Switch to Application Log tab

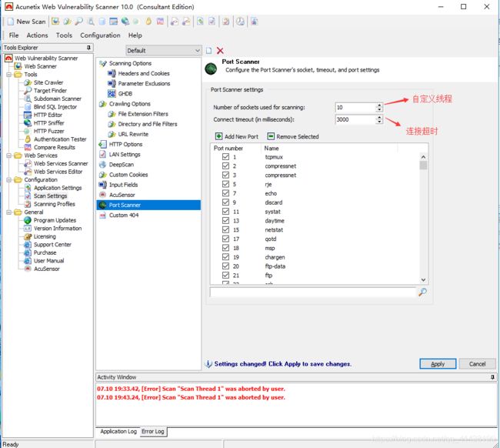[x=118, y=431]
